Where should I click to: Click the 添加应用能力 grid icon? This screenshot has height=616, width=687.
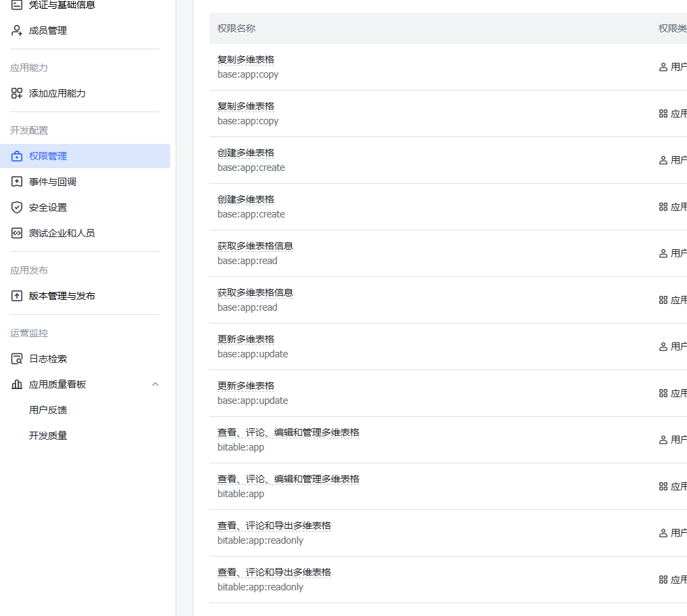pyautogui.click(x=17, y=93)
